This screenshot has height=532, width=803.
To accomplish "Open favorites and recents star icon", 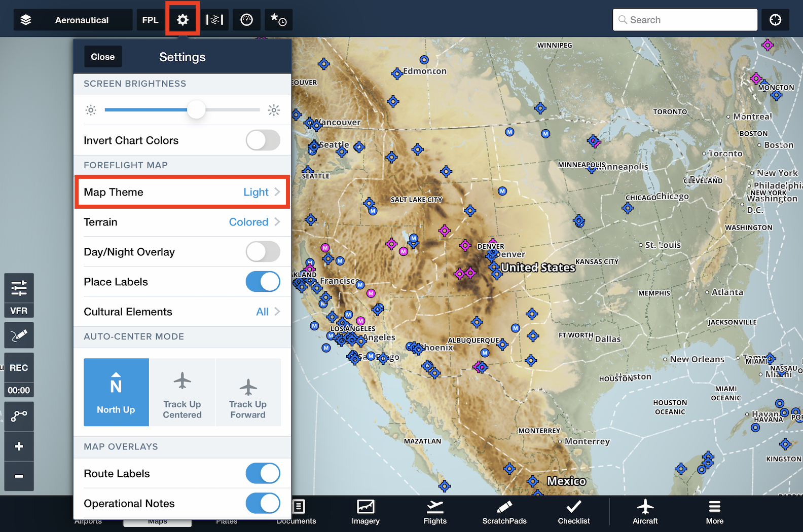I will (x=278, y=20).
